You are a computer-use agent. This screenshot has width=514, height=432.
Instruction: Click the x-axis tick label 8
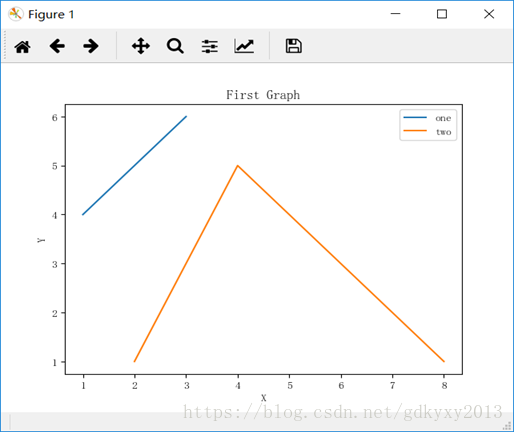[x=444, y=386]
